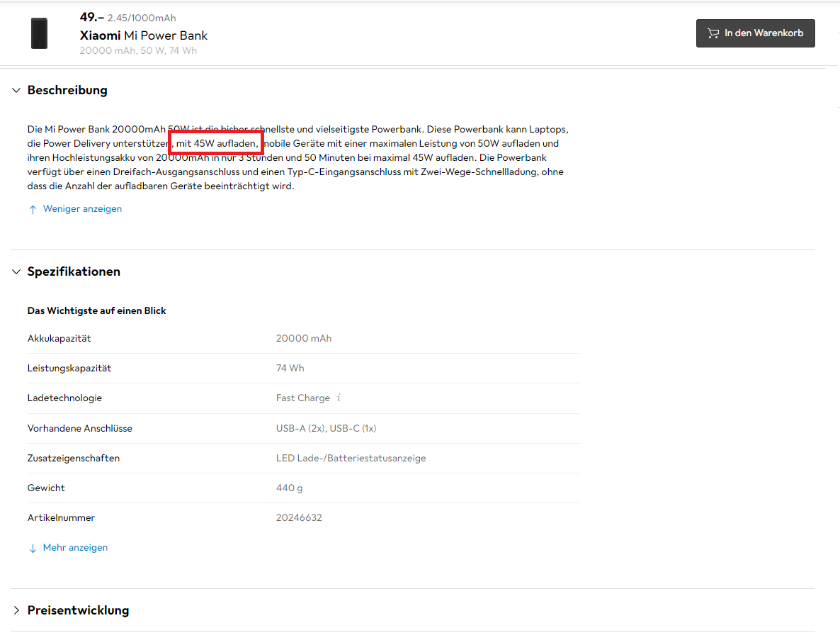This screenshot has width=840, height=640.
Task: Collapse the Spezifikationen section chevron
Action: (16, 271)
